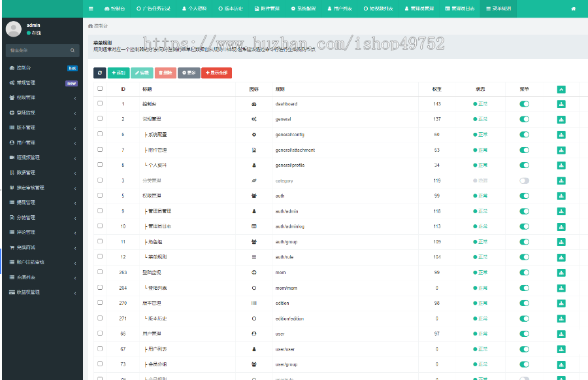Click the video camera icon in sidebar
The height and width of the screenshot is (380, 588).
pyautogui.click(x=12, y=158)
